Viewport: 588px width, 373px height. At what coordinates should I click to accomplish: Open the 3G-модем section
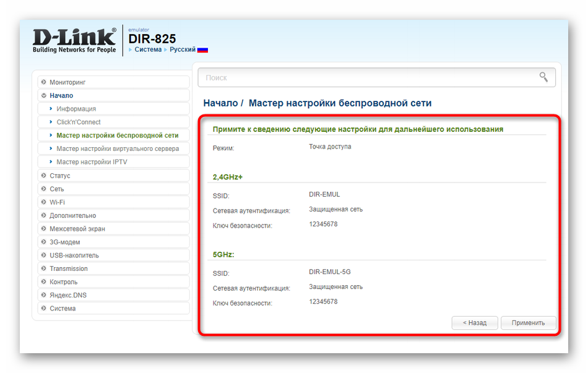coord(65,242)
